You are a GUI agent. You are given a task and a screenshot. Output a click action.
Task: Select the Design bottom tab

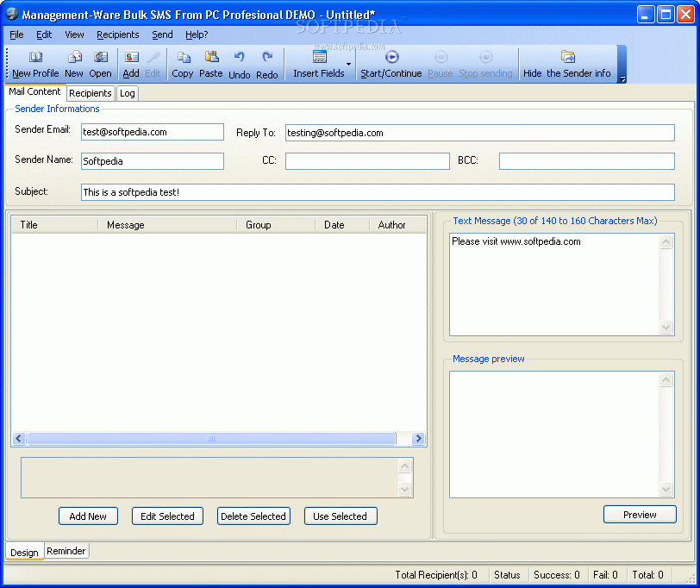(x=24, y=553)
